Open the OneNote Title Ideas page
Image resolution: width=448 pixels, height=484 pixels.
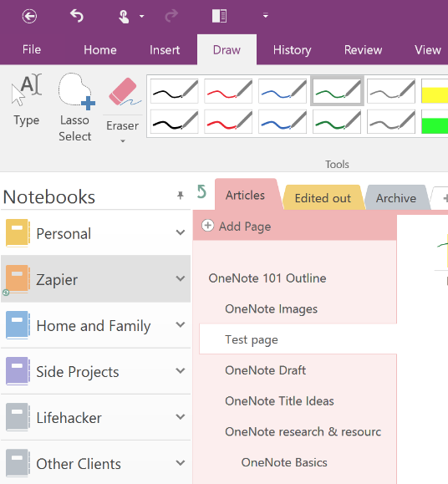tap(279, 401)
